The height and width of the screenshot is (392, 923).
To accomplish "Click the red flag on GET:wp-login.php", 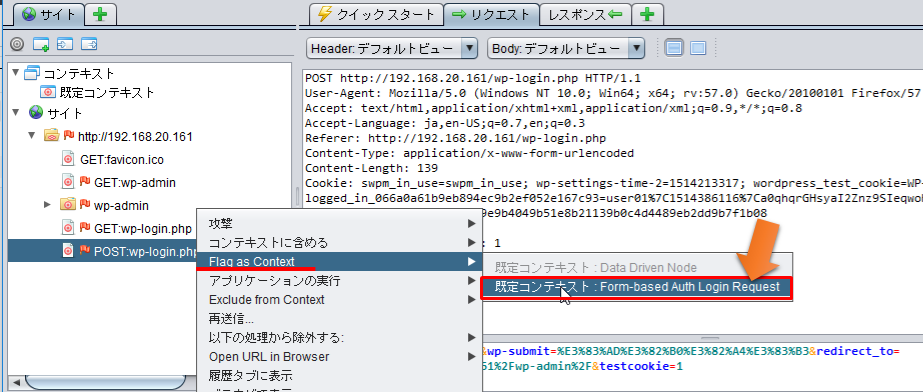I will click(85, 227).
